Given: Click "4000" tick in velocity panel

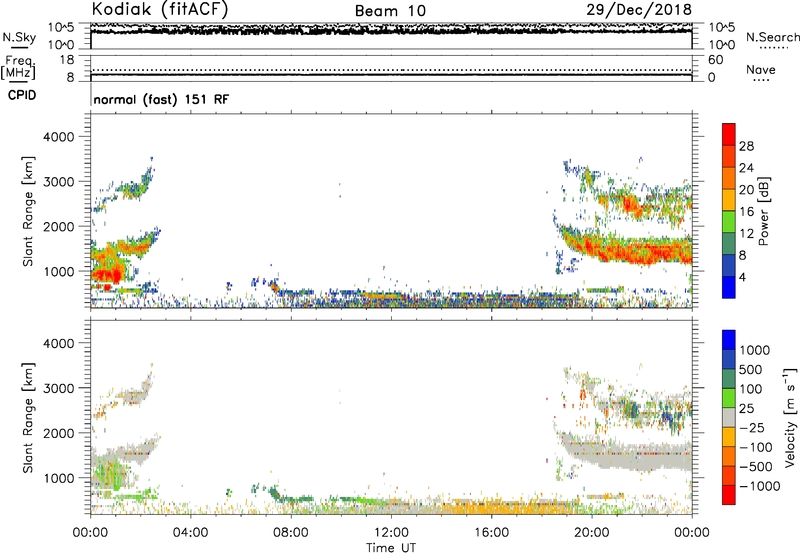Looking at the screenshot, I should [58, 343].
